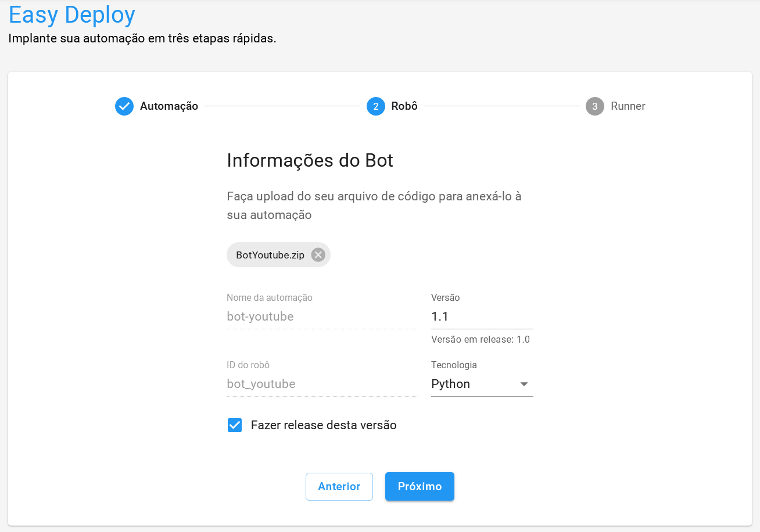Click the Nome da automação field
The image size is (760, 532).
pyautogui.click(x=322, y=317)
